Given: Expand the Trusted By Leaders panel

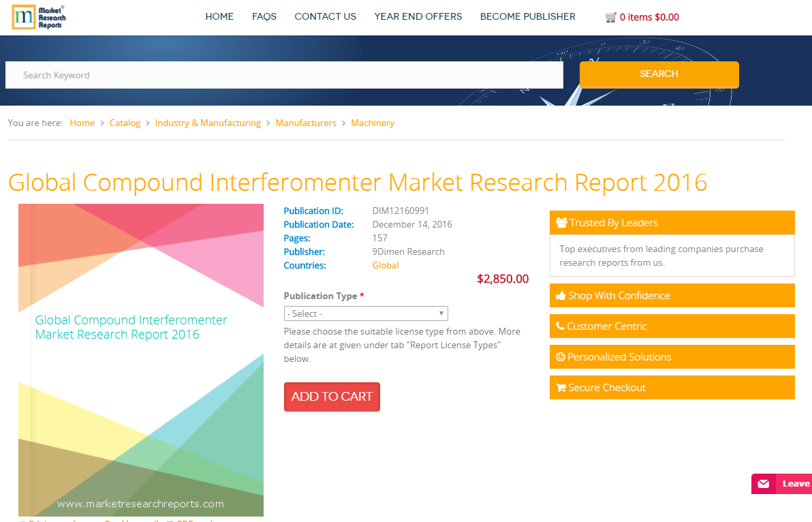Looking at the screenshot, I should [672, 223].
